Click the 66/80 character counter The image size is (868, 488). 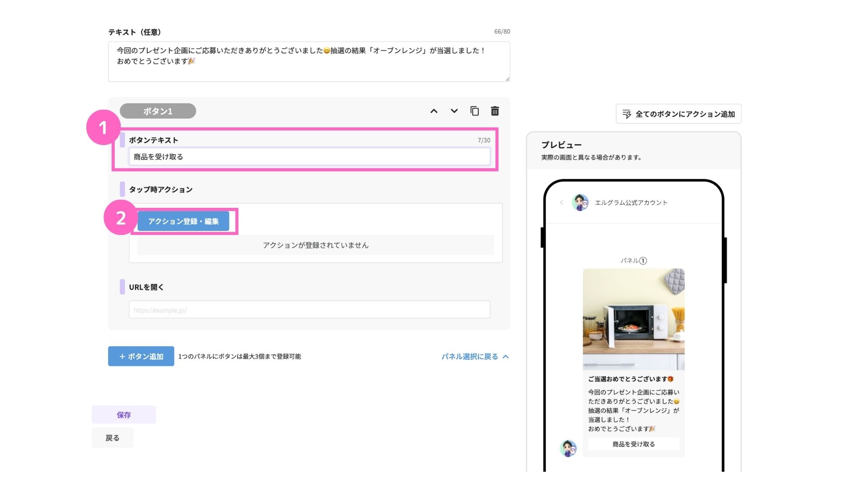pyautogui.click(x=502, y=32)
